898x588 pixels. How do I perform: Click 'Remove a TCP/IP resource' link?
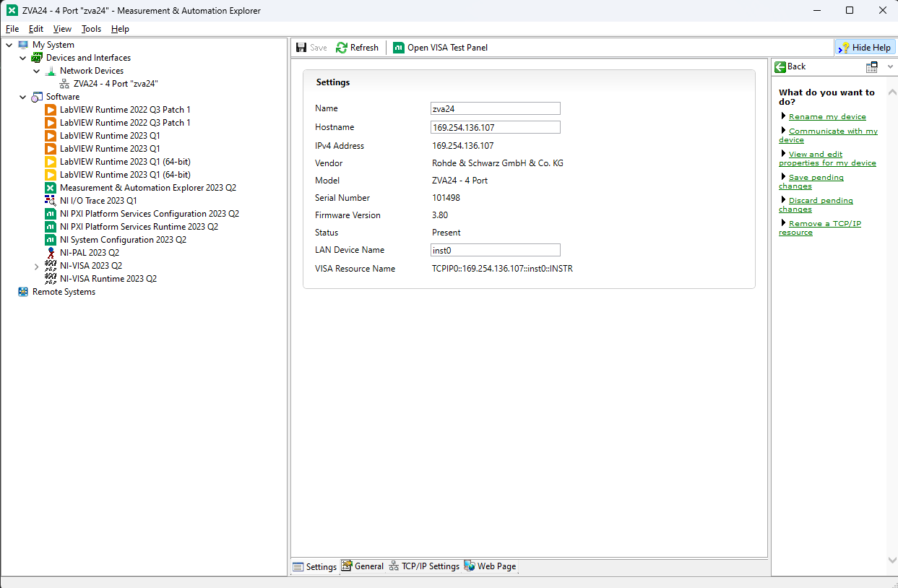[821, 228]
